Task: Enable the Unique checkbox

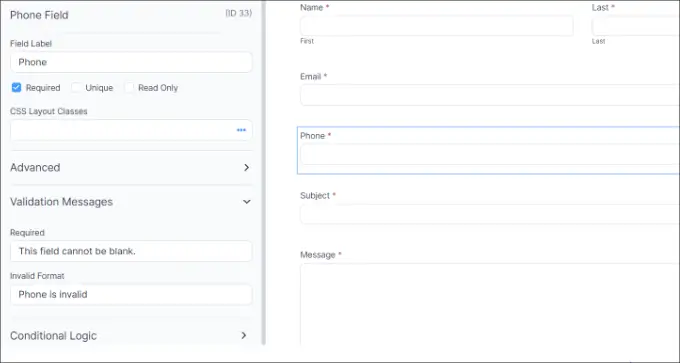Action: (x=76, y=88)
